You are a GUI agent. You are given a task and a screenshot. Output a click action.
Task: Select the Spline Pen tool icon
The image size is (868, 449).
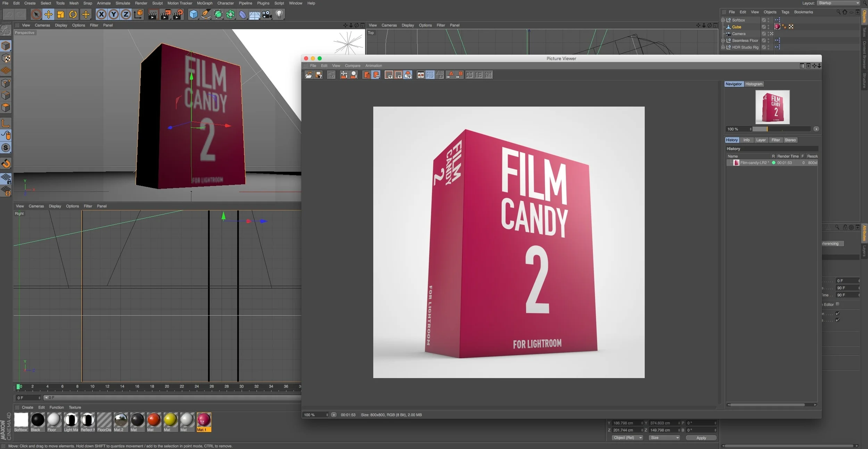tap(206, 14)
